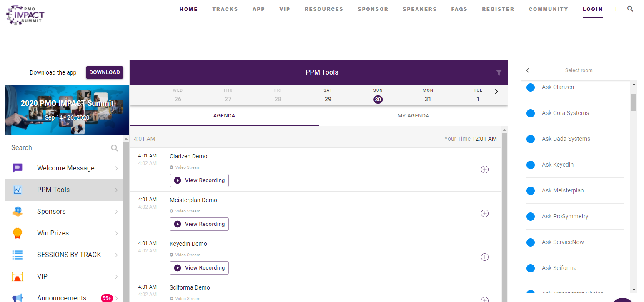This screenshot has width=644, height=302.
Task: Click the DOWNLOAD app button
Action: point(105,72)
